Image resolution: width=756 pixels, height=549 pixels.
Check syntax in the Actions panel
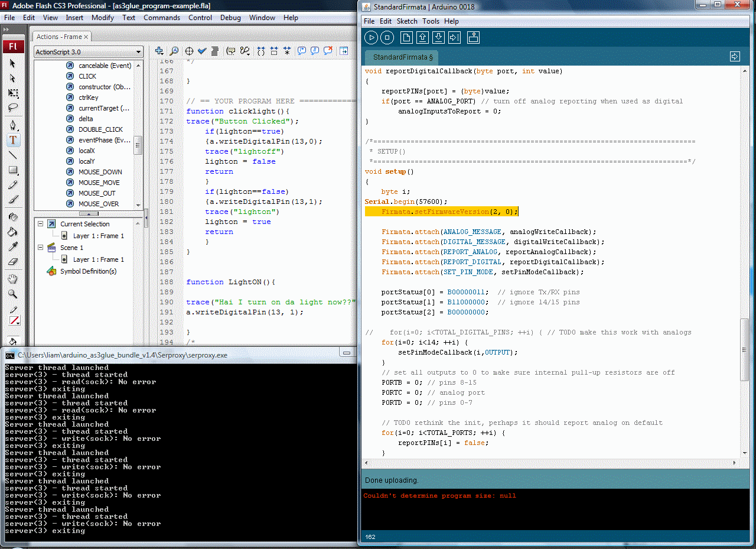pyautogui.click(x=201, y=51)
